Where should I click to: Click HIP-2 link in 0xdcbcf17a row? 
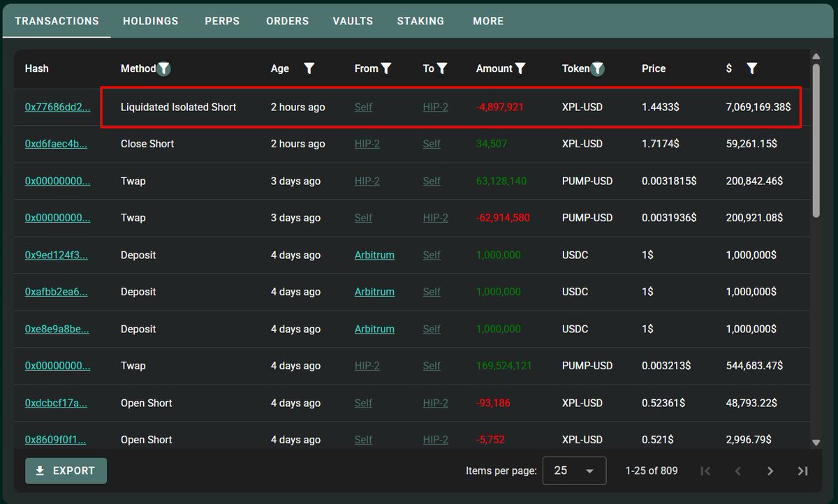click(x=436, y=403)
